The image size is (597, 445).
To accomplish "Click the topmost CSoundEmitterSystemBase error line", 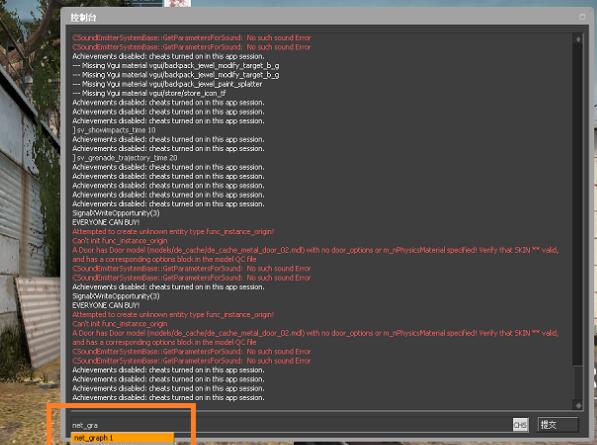I will [192, 38].
